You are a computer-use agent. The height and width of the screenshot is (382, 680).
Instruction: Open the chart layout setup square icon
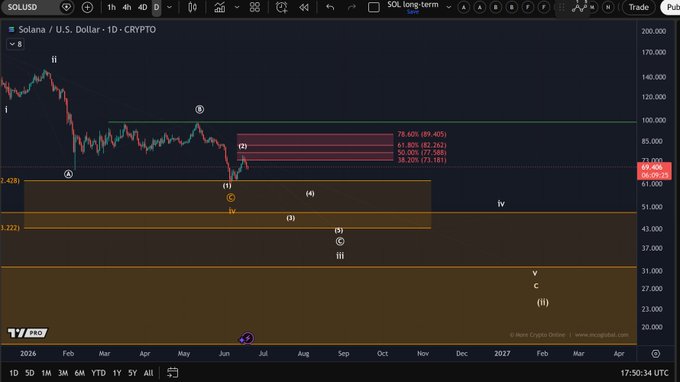click(373, 7)
